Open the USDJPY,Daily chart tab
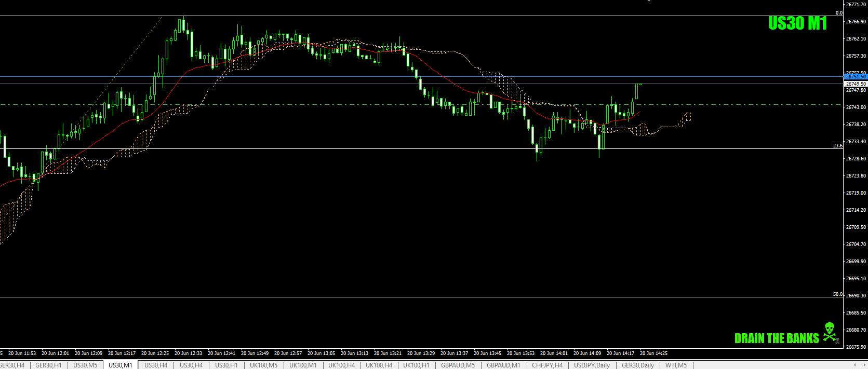This screenshot has width=868, height=369. (592, 365)
